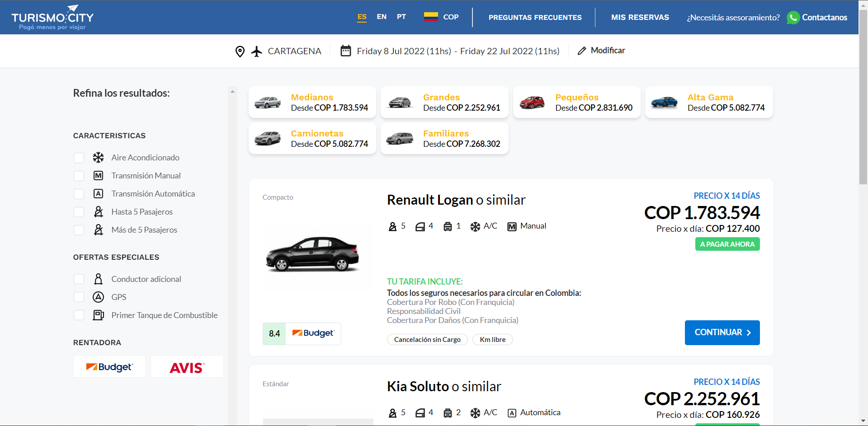This screenshot has width=868, height=426.
Task: Click Kia Soluto Automática transmission icon
Action: [512, 413]
